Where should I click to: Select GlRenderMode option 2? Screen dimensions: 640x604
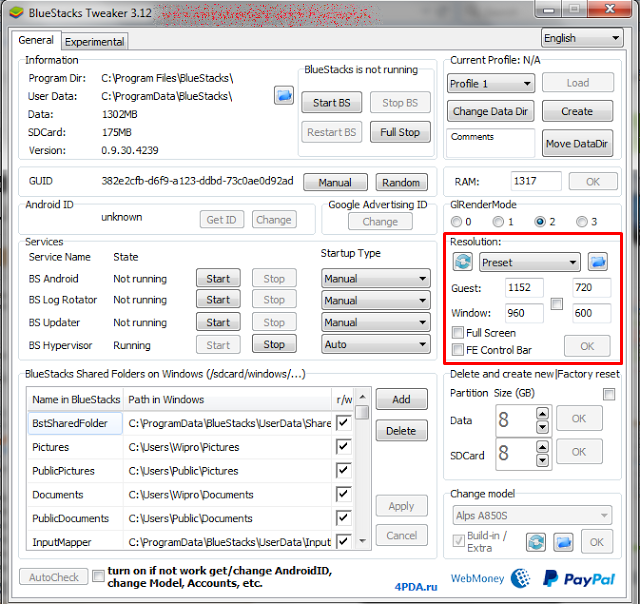click(540, 222)
